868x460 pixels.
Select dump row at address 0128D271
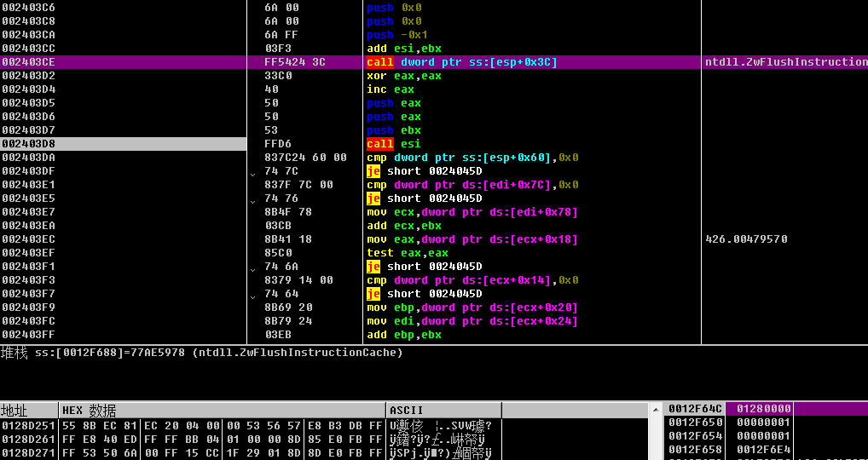(x=29, y=452)
